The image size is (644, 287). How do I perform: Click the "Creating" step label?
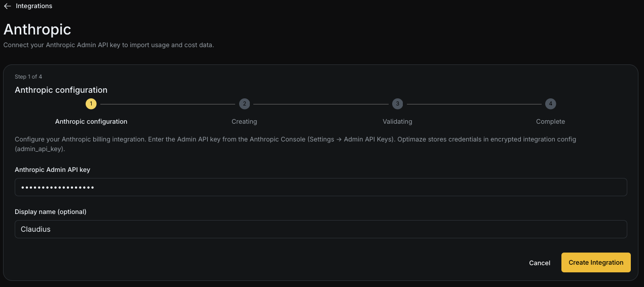(x=244, y=122)
